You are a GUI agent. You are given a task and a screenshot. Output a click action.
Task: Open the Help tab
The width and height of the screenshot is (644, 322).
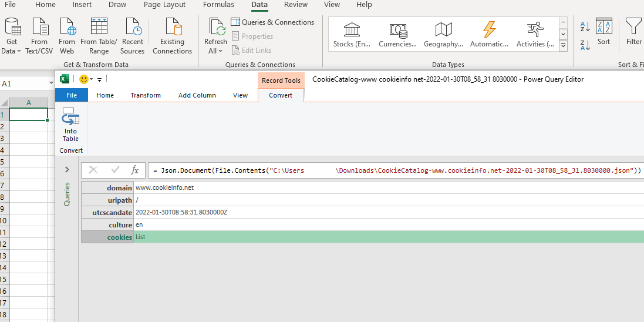[364, 5]
